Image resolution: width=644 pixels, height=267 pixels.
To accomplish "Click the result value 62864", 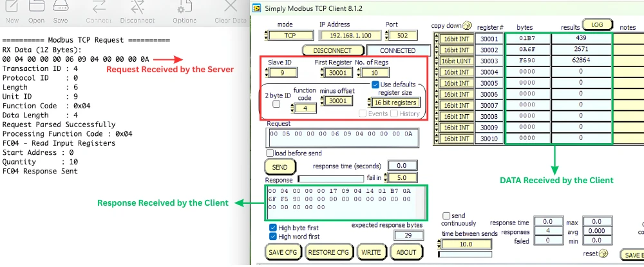I will 581,60.
